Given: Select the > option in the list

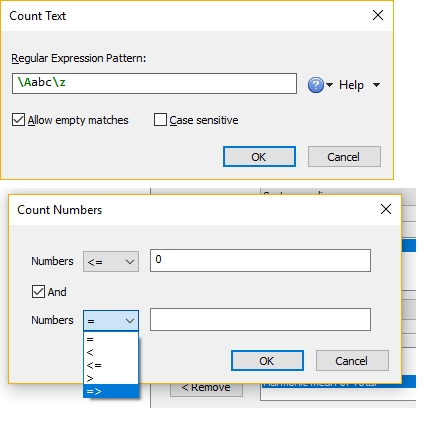Looking at the screenshot, I should (x=111, y=378).
